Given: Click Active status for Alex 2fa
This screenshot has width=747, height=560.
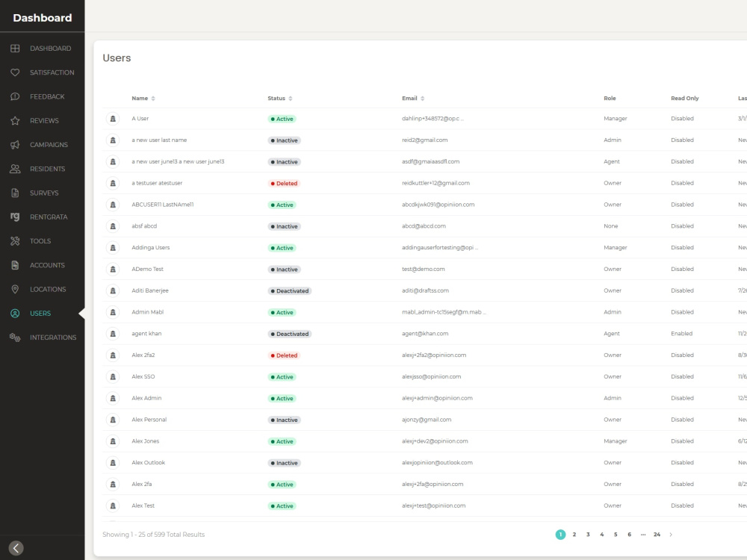Looking at the screenshot, I should click(282, 485).
